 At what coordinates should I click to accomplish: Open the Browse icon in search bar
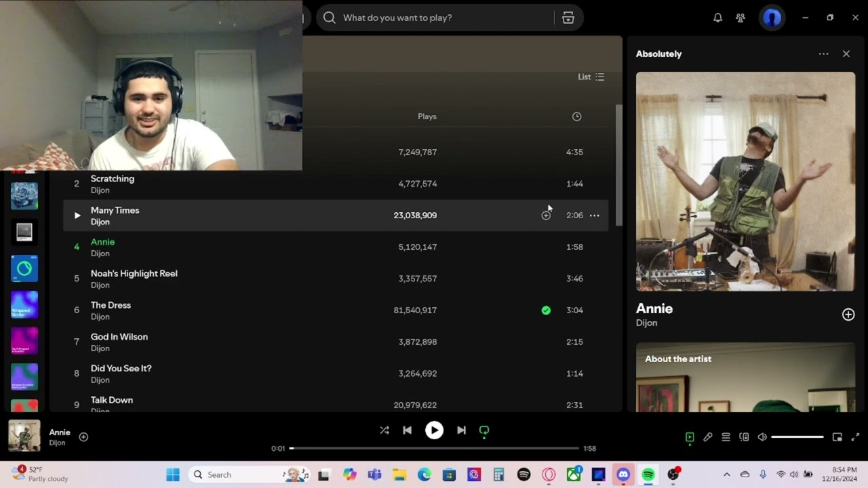(568, 18)
